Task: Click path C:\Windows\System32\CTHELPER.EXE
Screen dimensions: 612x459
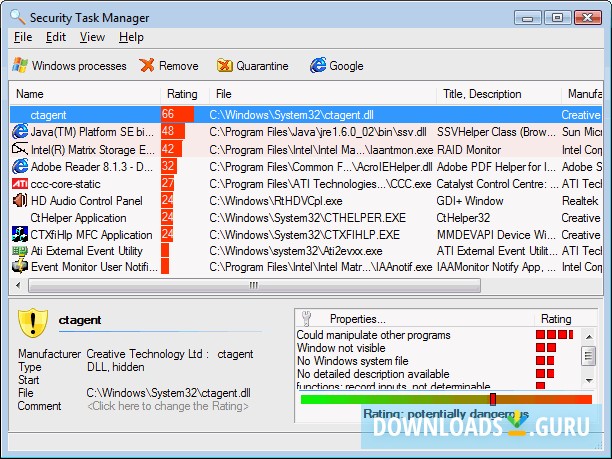Action: tap(308, 217)
